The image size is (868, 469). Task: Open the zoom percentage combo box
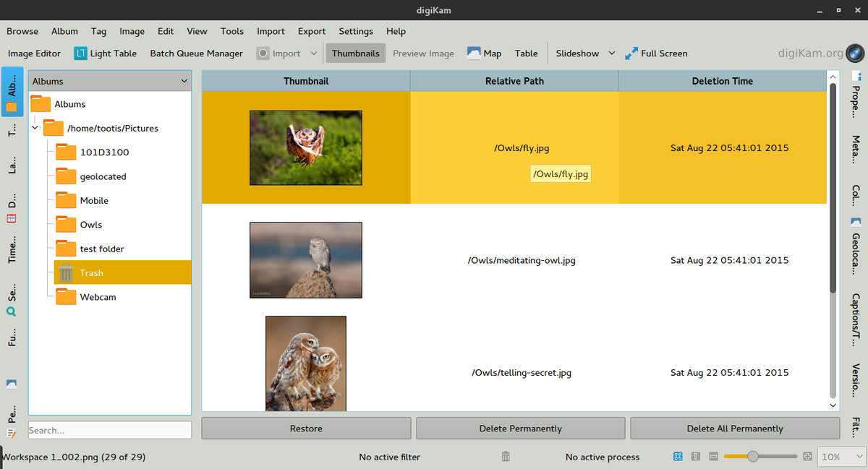(841, 457)
